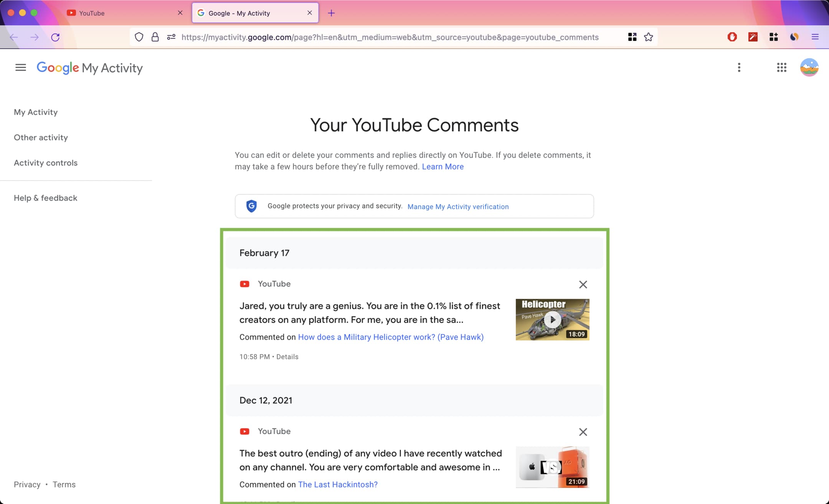The height and width of the screenshot is (504, 829).
Task: Click Manage My Activity verification link
Action: (458, 207)
